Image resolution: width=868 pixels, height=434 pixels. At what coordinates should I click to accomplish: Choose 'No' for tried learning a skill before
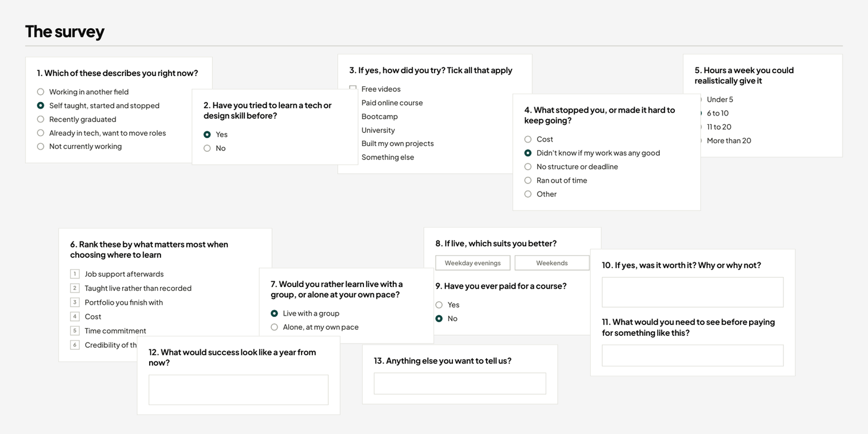(x=207, y=148)
